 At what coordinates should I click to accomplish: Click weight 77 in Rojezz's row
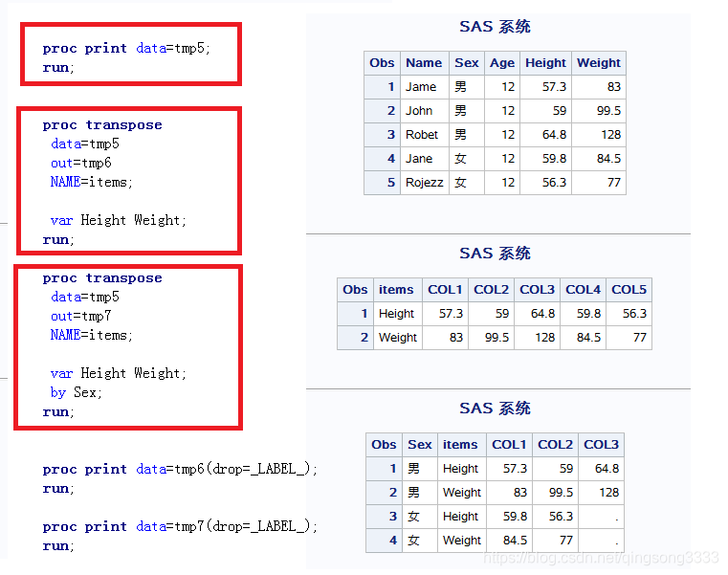[599, 183]
